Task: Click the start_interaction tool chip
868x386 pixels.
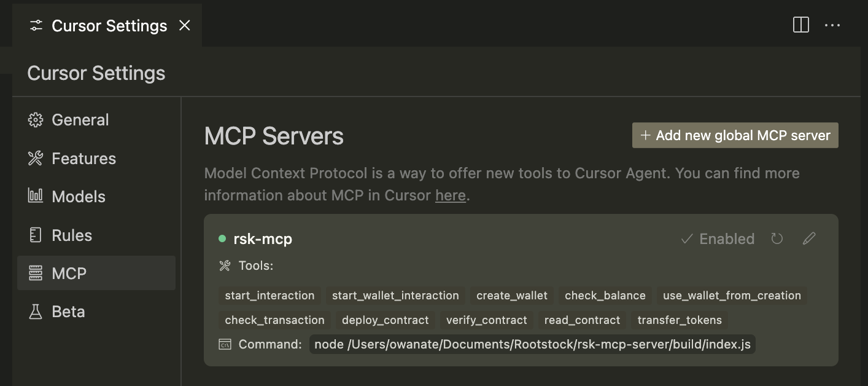Action: [269, 296]
